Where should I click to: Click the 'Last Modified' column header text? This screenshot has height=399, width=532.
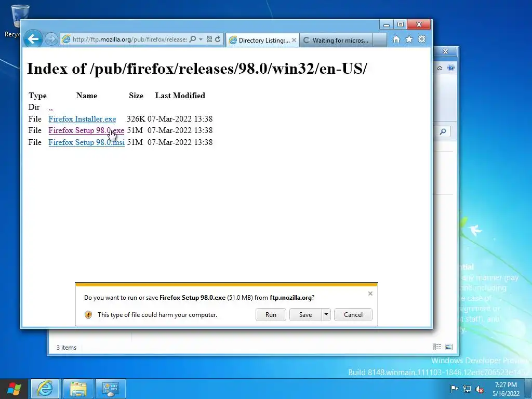pos(180,96)
